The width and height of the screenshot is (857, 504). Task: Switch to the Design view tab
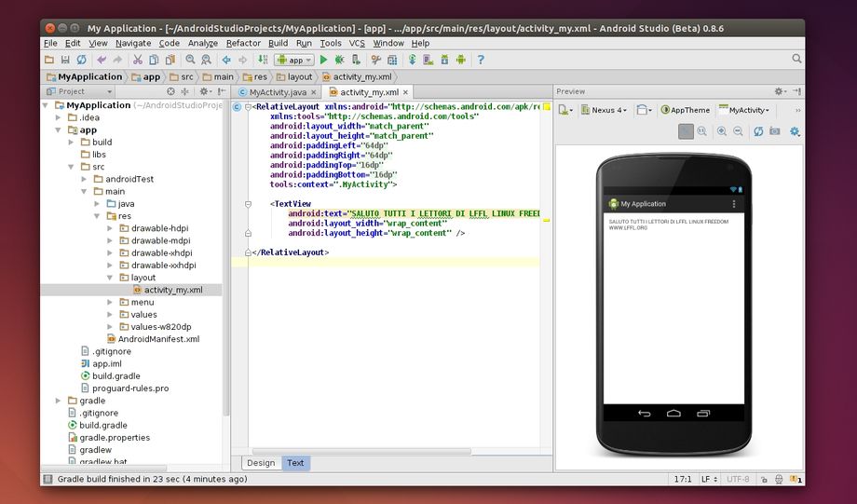click(261, 463)
